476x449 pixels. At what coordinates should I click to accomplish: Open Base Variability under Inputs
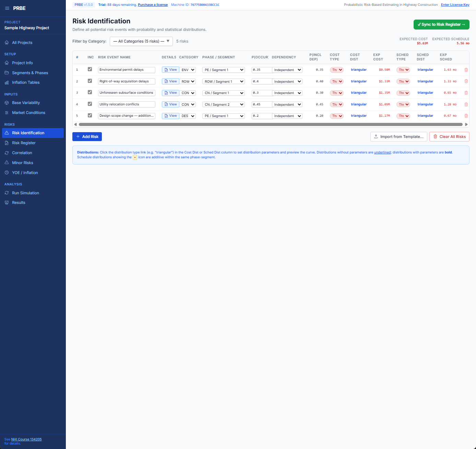pos(7,103)
